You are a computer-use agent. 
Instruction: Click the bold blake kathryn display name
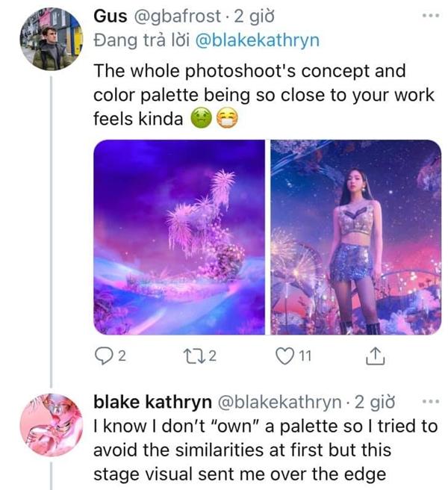tap(152, 402)
